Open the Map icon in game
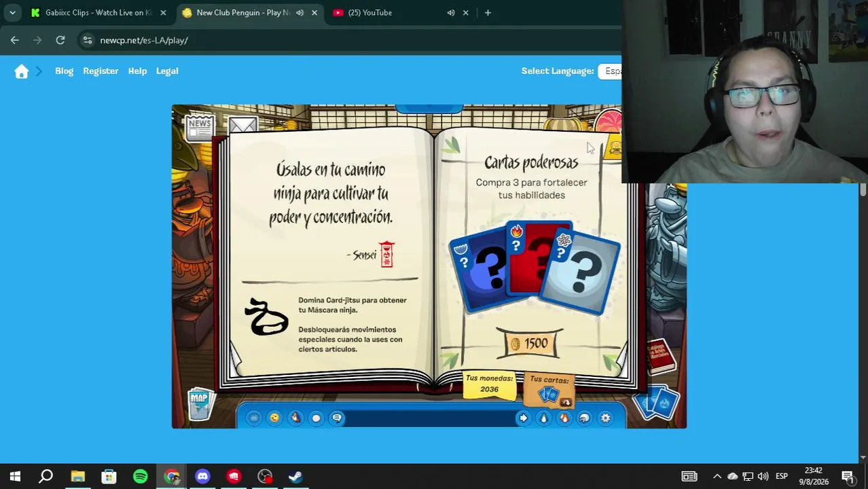 pos(200,404)
